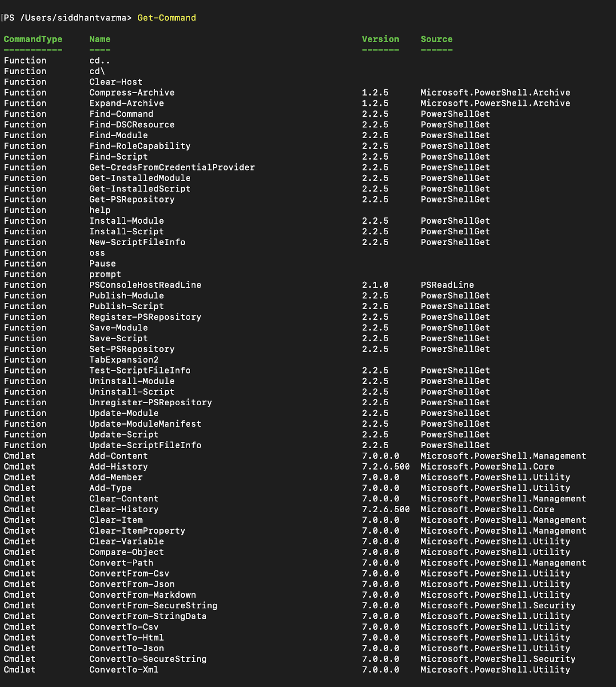Click the ConvertTo-Xml cmdlet name

[124, 670]
